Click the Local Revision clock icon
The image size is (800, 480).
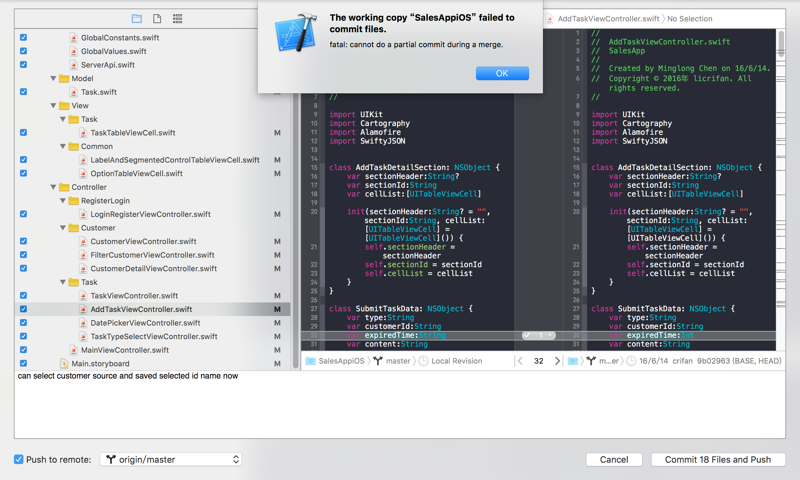[x=423, y=361]
